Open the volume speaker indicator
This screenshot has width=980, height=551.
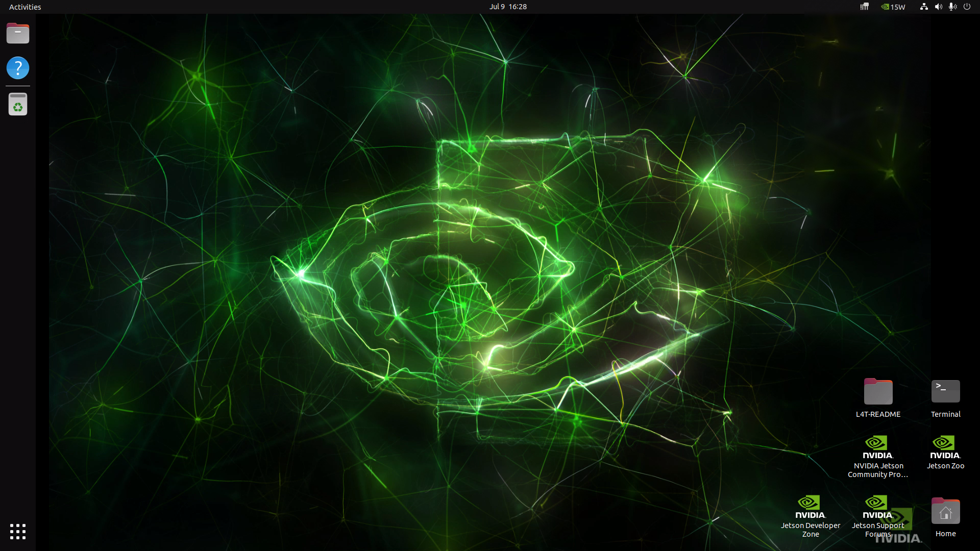tap(938, 7)
